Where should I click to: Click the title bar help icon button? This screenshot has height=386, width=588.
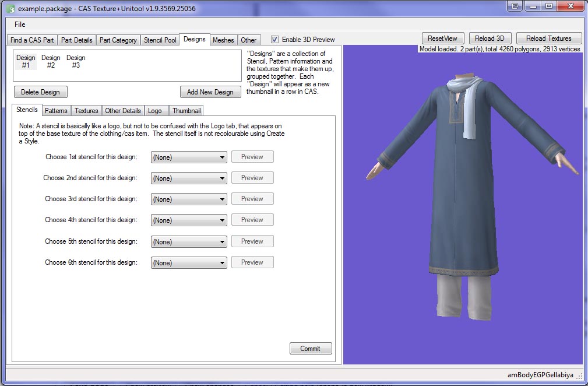[515, 6]
